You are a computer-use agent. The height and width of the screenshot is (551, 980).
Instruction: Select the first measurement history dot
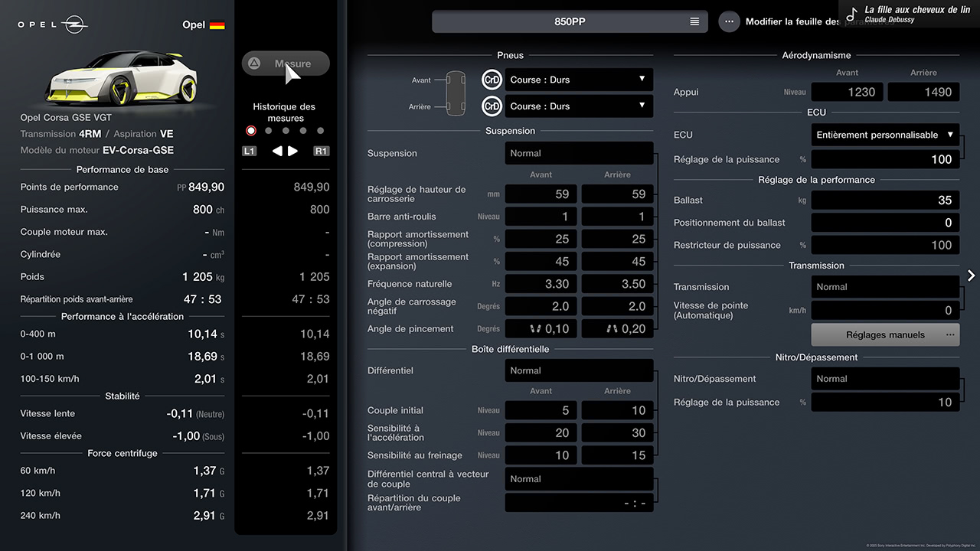pos(251,131)
